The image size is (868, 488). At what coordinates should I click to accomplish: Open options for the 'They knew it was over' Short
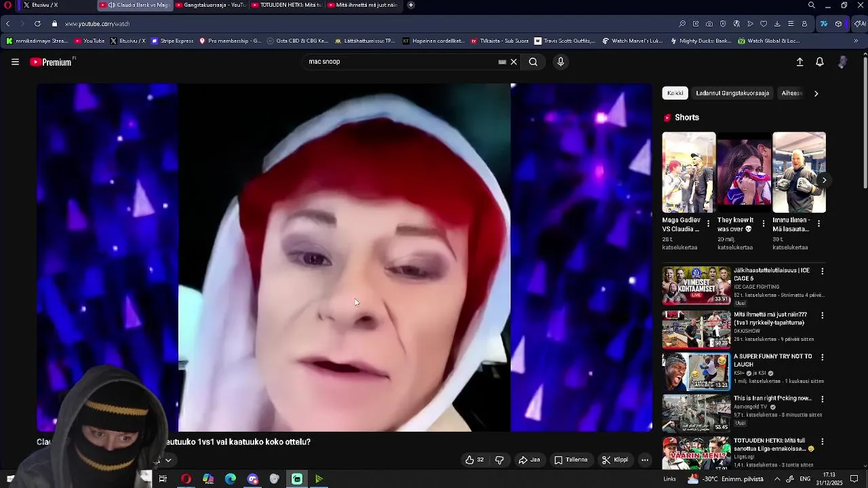point(764,223)
